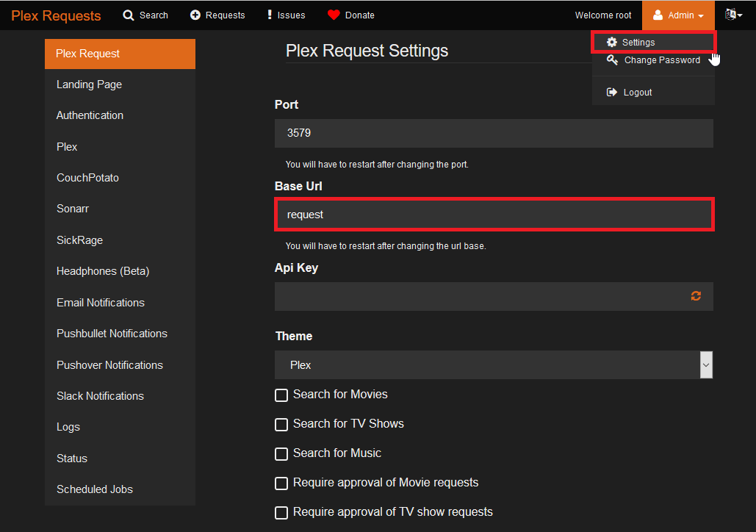
Task: Click the key icon beside Change Password
Action: (612, 60)
